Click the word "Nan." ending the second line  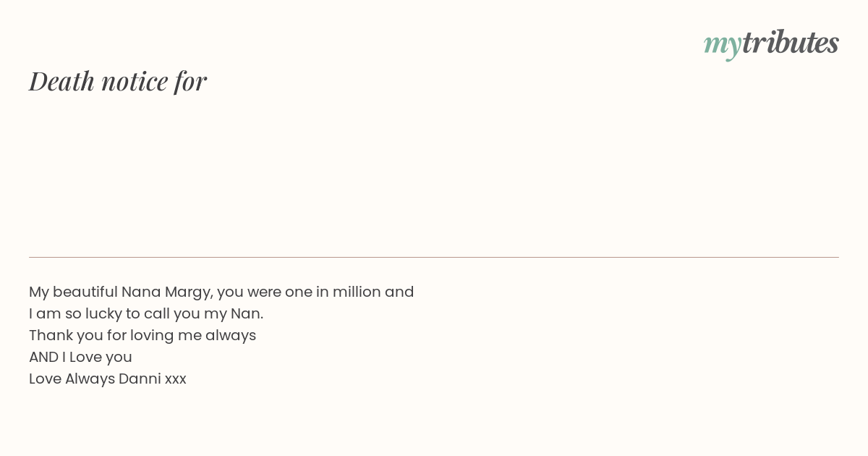point(247,314)
